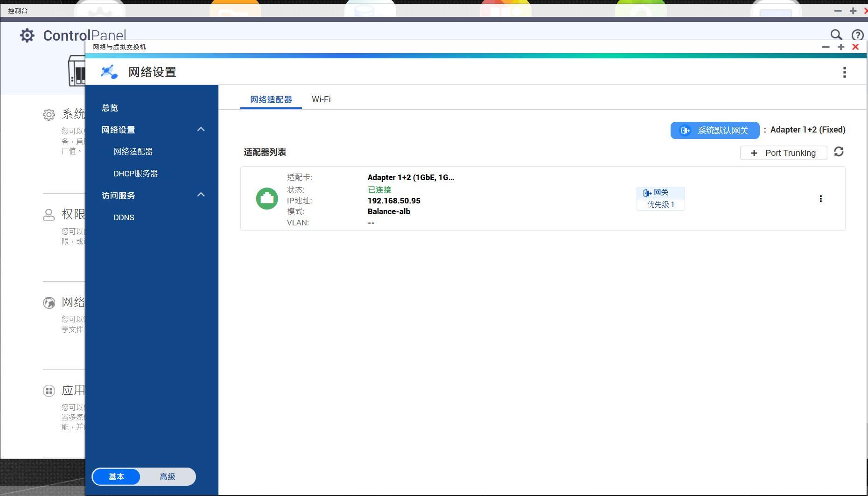
Task: Click the network and virtual switch logo
Action: point(109,72)
